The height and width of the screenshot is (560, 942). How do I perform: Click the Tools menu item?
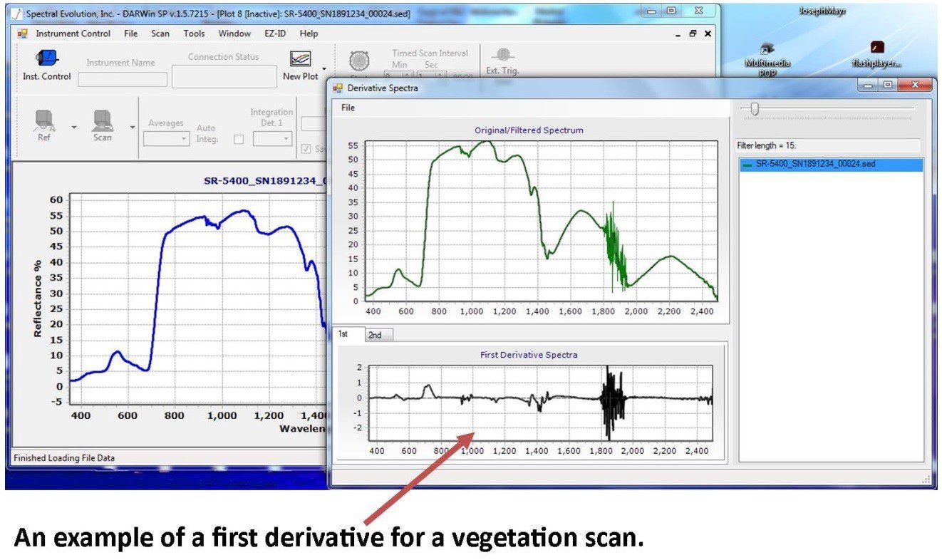click(193, 33)
